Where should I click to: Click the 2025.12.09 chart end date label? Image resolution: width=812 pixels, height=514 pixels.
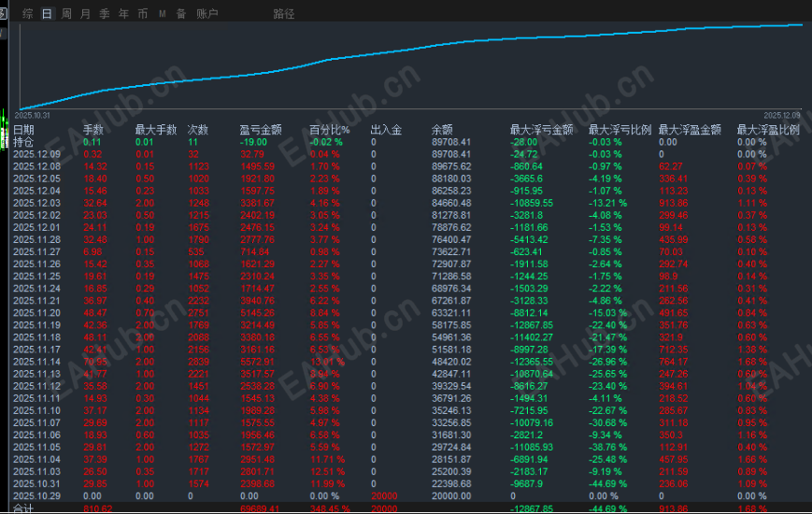[x=782, y=115]
